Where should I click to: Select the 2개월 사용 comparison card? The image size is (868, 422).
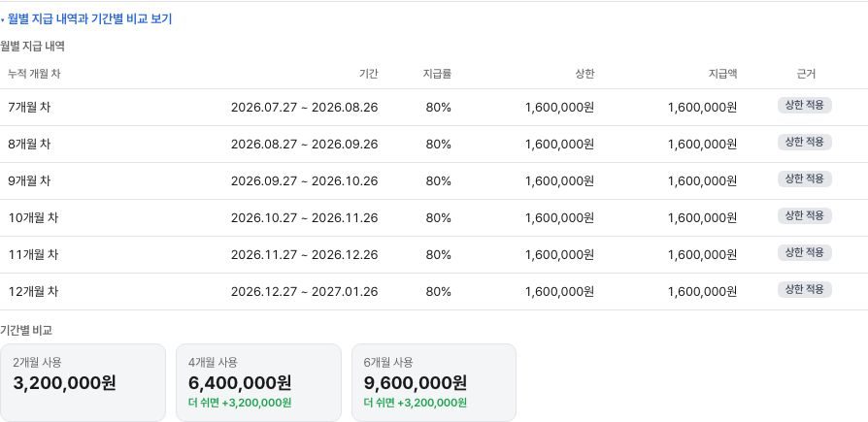[83, 383]
